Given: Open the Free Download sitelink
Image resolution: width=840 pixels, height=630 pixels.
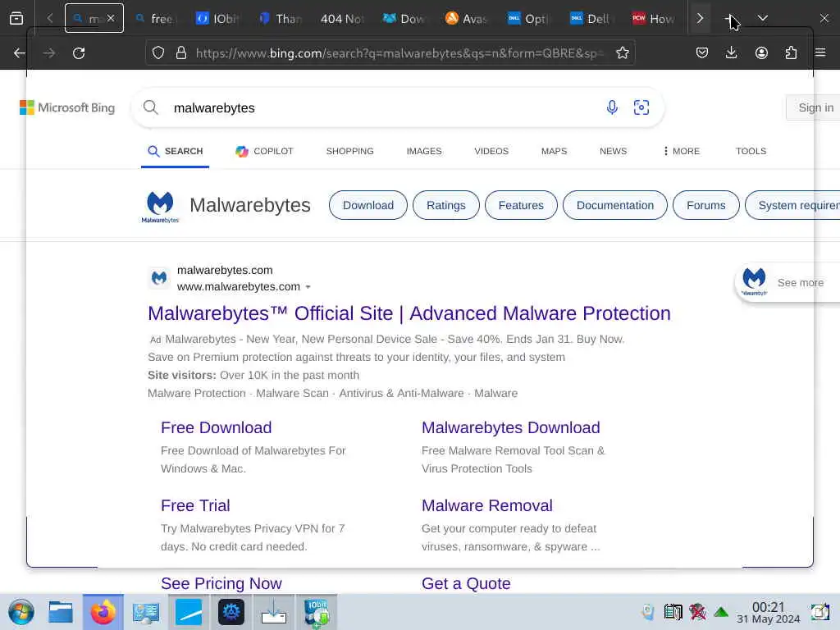Looking at the screenshot, I should pyautogui.click(x=216, y=427).
